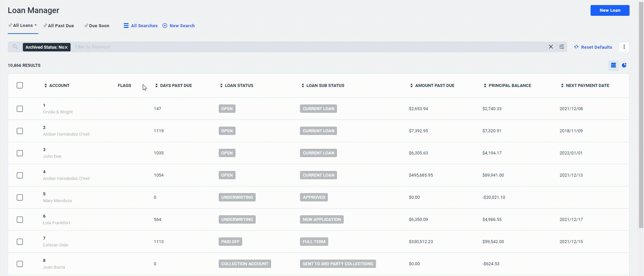
Task: Click the Paid Off status badge
Action: coord(230,242)
